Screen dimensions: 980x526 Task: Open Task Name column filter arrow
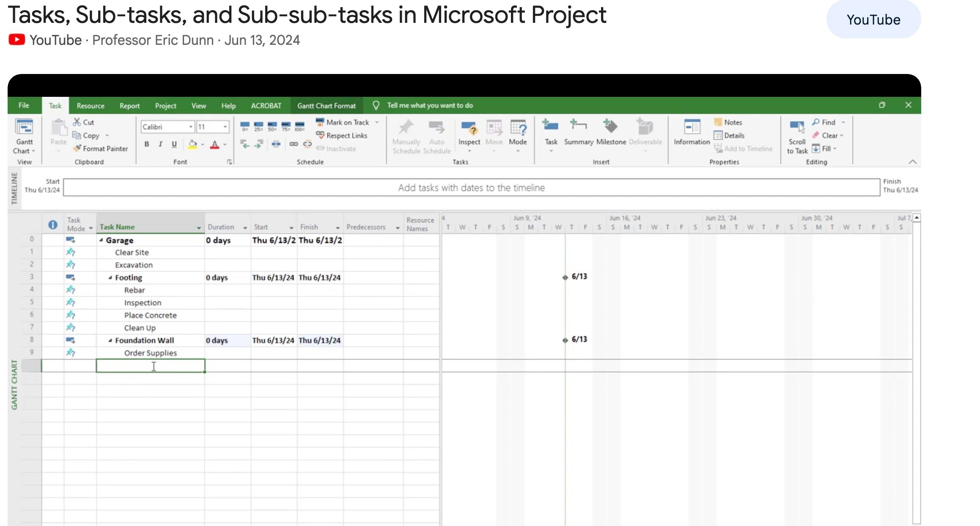[199, 228]
